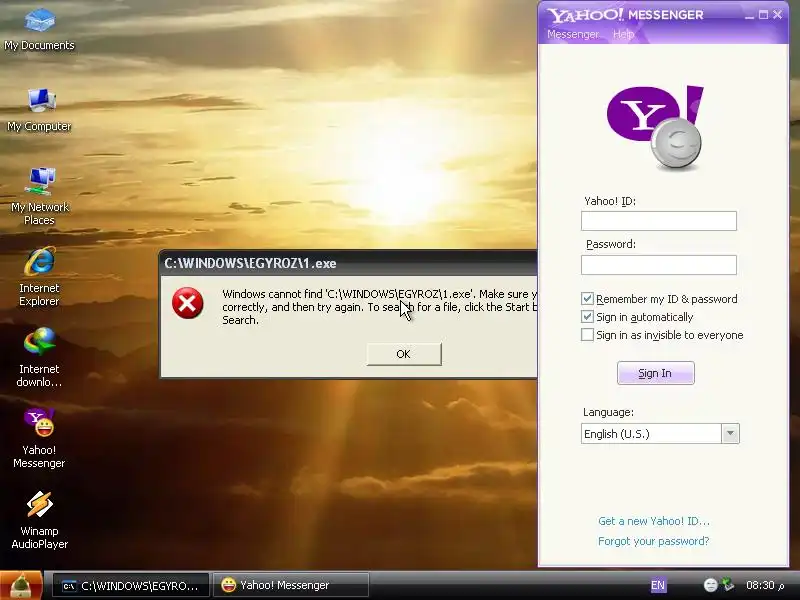800x600 pixels.
Task: Click the error dialog title bar
Action: pos(348,263)
